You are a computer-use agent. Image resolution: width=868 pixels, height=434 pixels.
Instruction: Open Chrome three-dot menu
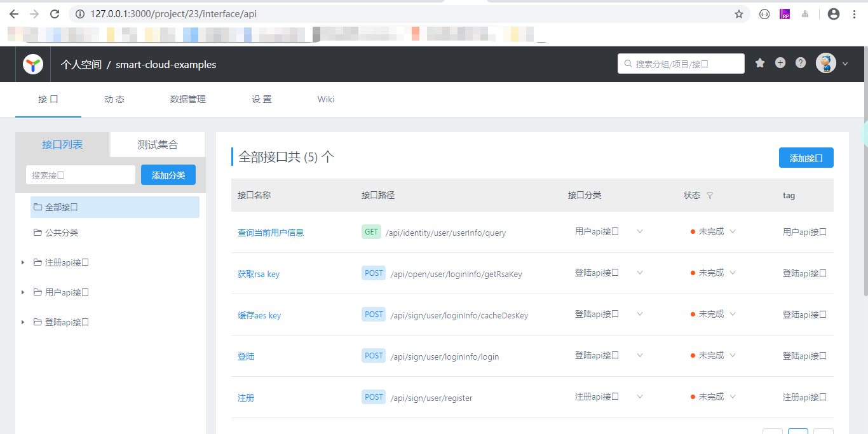(854, 14)
